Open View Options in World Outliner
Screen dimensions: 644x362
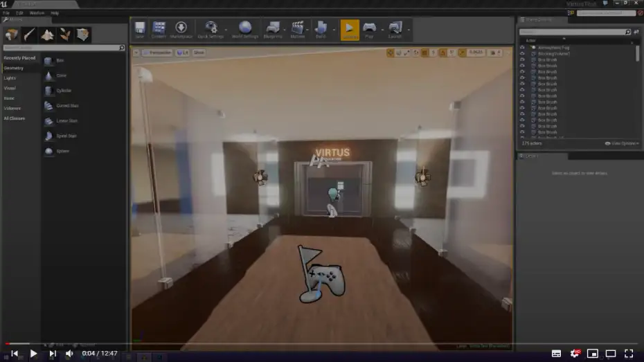click(622, 144)
